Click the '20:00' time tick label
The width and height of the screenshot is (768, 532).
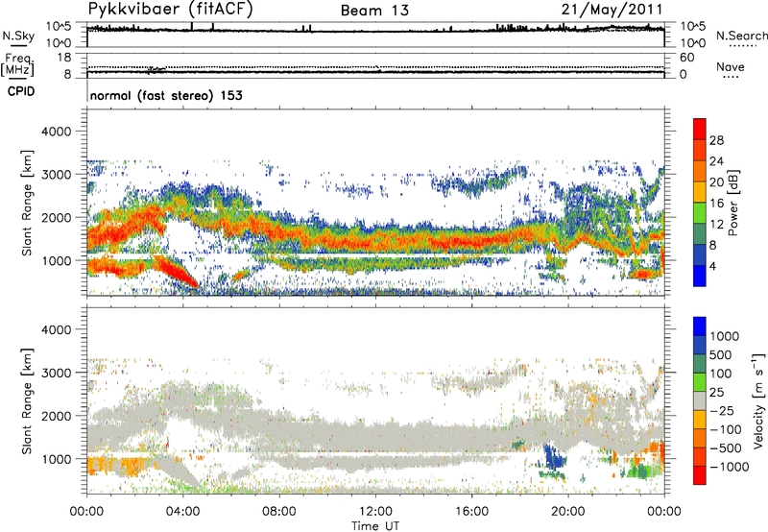[x=568, y=512]
